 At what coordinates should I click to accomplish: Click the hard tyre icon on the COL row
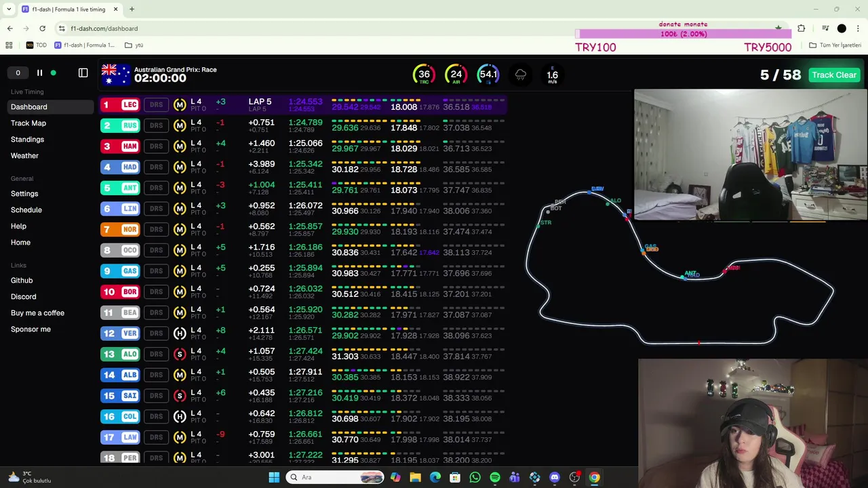[180, 417]
